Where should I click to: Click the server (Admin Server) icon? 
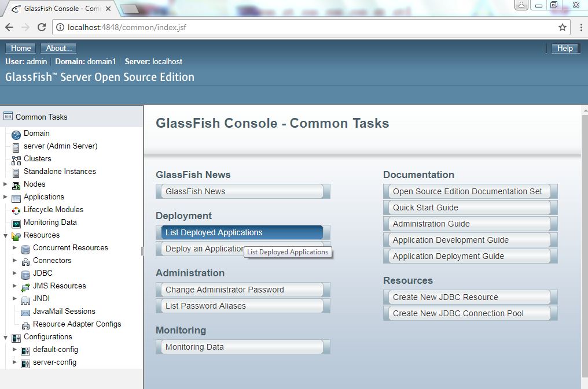tap(16, 146)
